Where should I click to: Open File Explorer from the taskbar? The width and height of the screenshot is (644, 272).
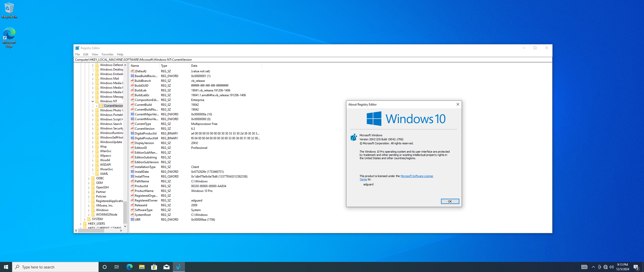tap(142, 267)
